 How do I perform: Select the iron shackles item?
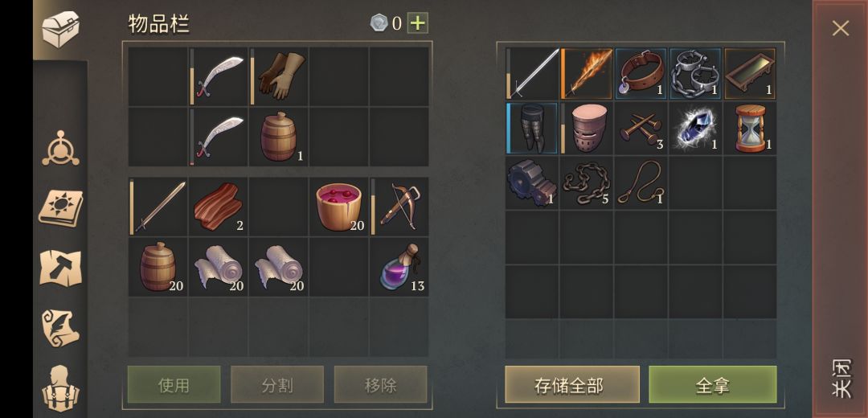click(x=695, y=74)
